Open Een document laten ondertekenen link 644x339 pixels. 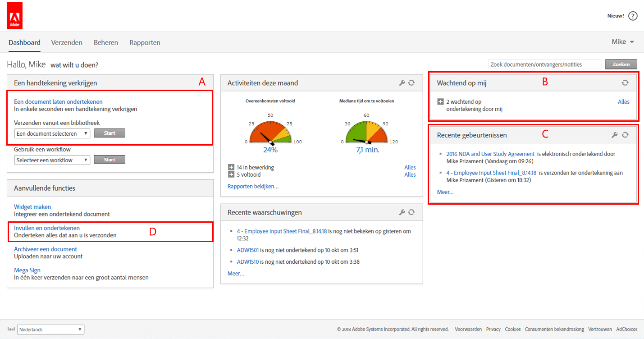point(58,102)
